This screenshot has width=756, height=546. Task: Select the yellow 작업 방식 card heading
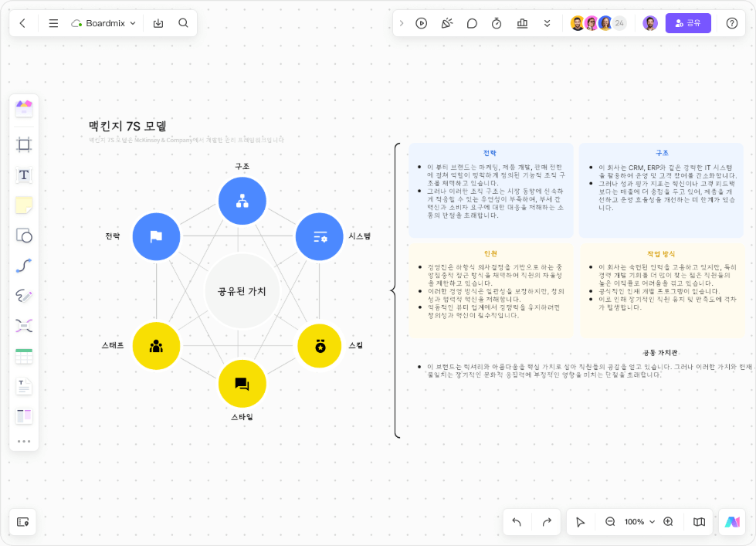coord(661,254)
